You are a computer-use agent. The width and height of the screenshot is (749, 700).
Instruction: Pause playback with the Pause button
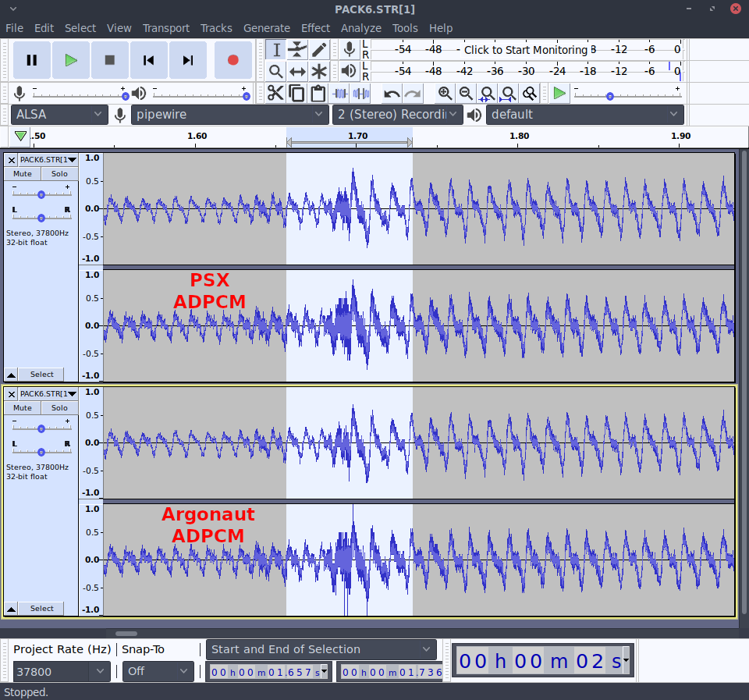31,60
